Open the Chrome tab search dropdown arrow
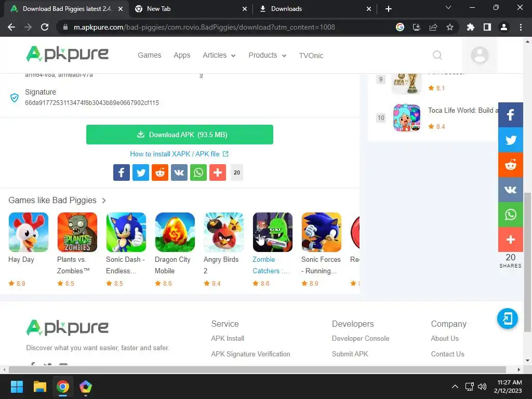Image resolution: width=532 pixels, height=399 pixels. tap(448, 7)
